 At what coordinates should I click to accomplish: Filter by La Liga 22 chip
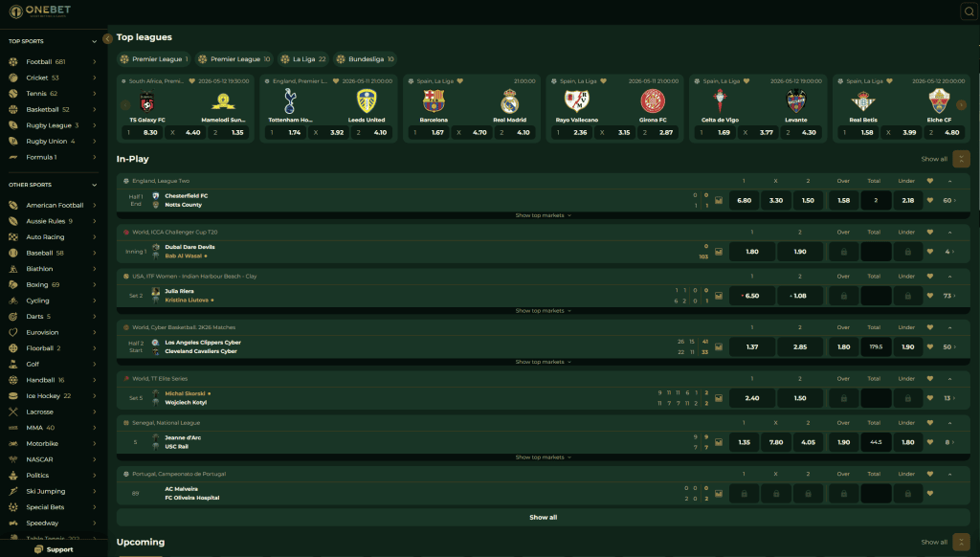(x=303, y=59)
